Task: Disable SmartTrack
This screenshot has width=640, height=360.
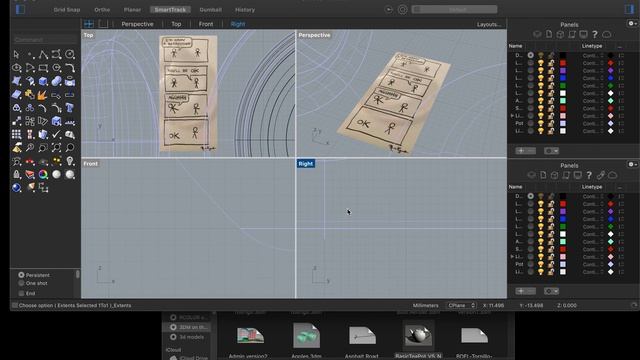Action: (170, 9)
